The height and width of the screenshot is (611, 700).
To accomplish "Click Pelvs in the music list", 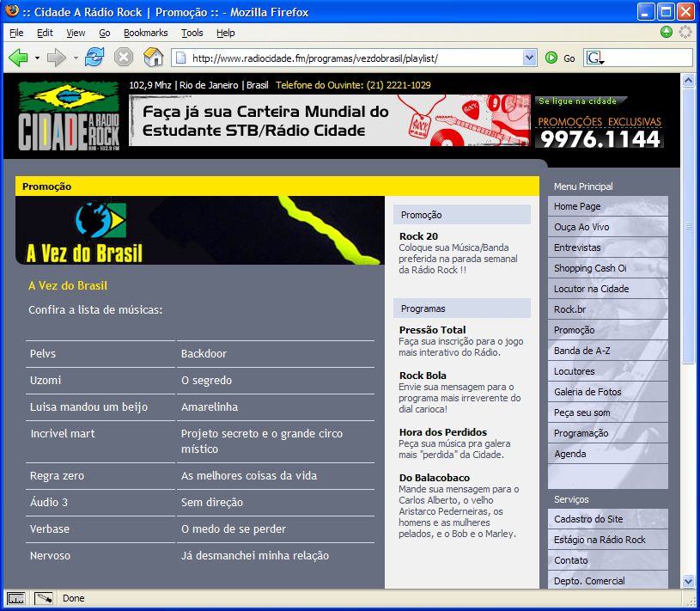I will point(43,354).
